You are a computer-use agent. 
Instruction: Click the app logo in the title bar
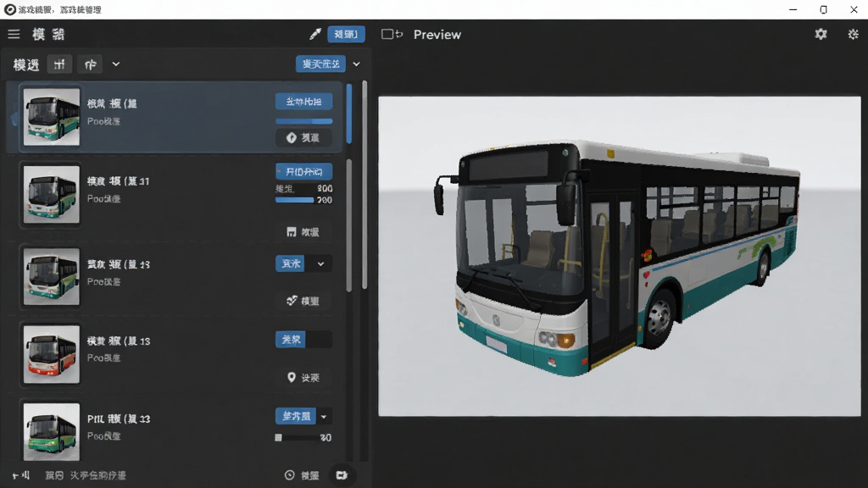point(9,9)
